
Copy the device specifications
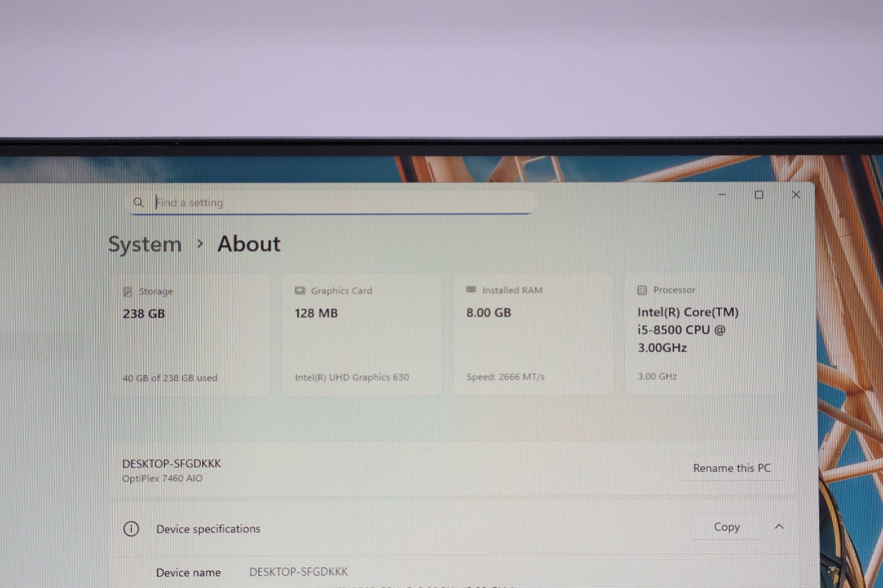(x=726, y=527)
